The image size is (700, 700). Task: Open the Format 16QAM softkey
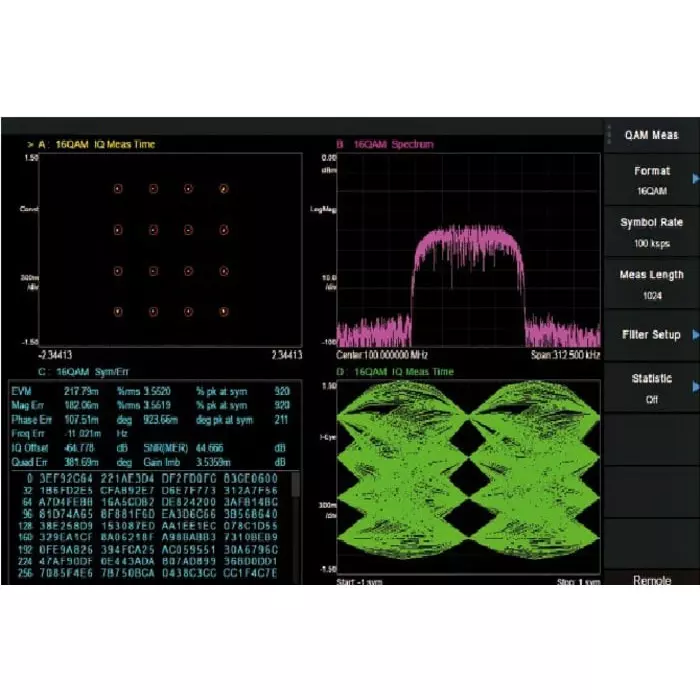651,180
